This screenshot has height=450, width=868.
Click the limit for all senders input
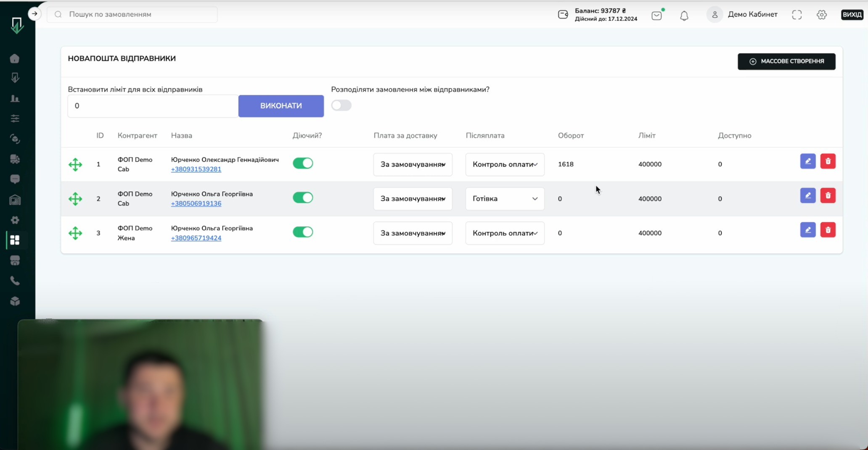(x=153, y=106)
